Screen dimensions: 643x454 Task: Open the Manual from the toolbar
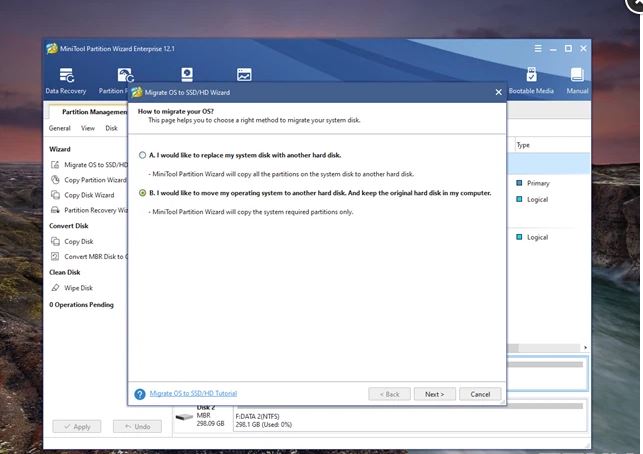pos(577,81)
